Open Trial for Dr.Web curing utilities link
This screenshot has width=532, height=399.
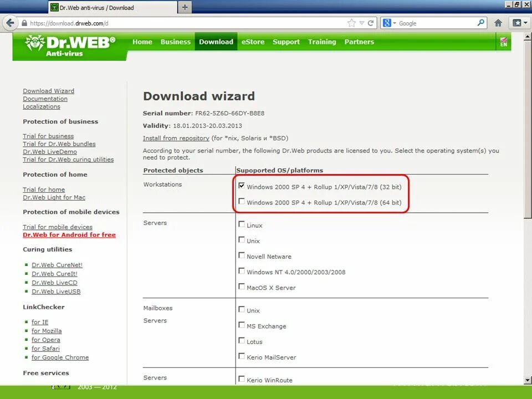coord(68,160)
